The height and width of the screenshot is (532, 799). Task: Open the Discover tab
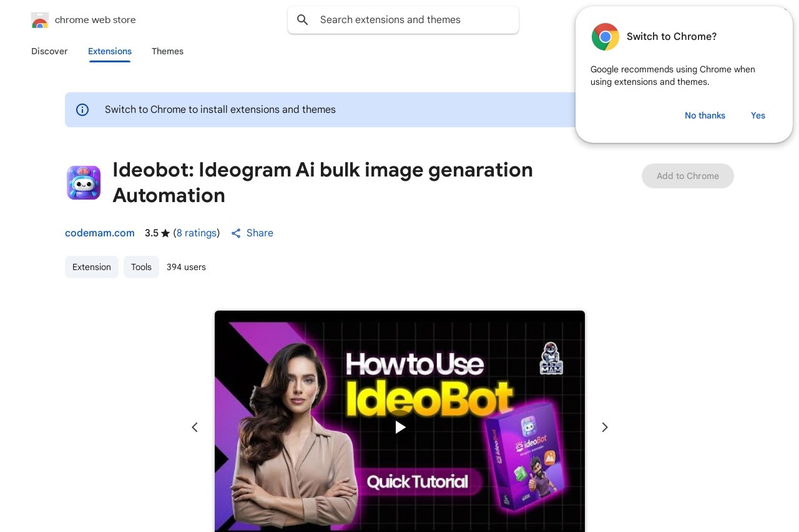(x=49, y=51)
